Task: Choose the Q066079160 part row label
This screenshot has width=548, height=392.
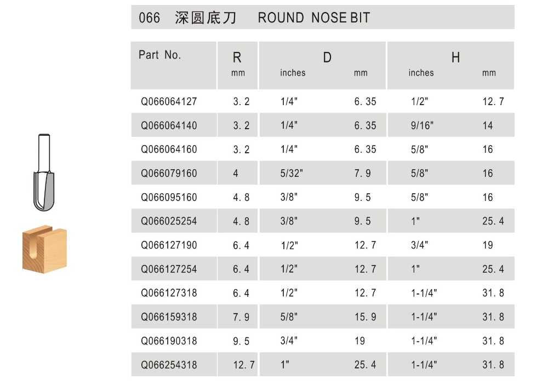Action: point(169,174)
